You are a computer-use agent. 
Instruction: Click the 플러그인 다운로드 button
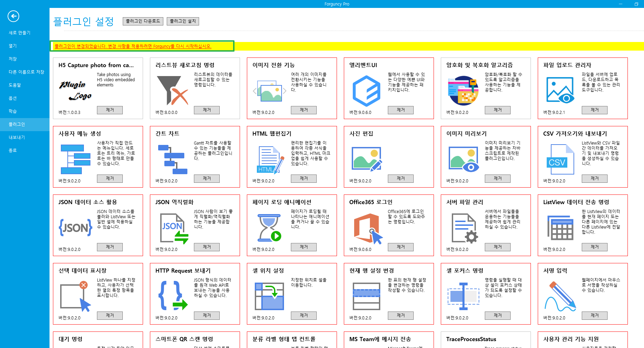tap(143, 21)
